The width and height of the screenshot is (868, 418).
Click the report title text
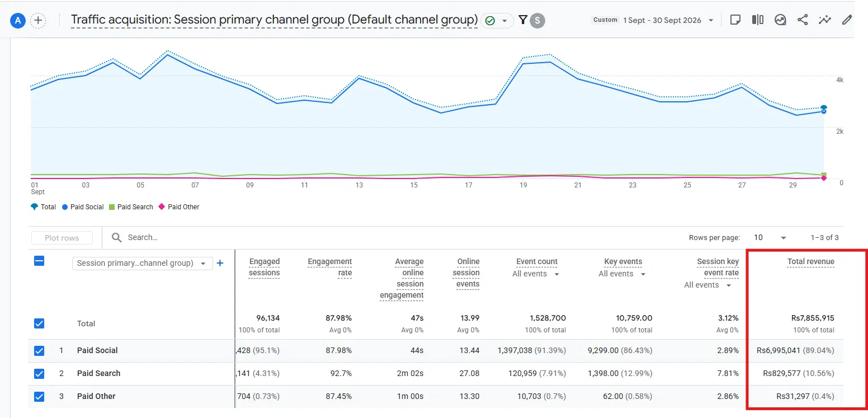pos(274,20)
